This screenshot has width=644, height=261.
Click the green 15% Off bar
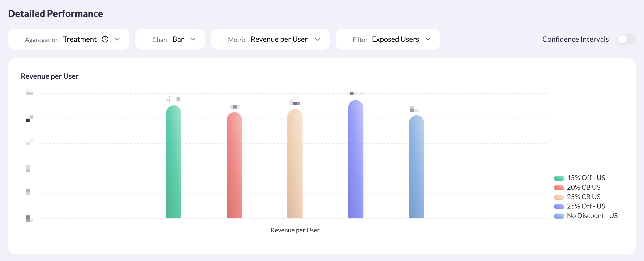pos(173,162)
